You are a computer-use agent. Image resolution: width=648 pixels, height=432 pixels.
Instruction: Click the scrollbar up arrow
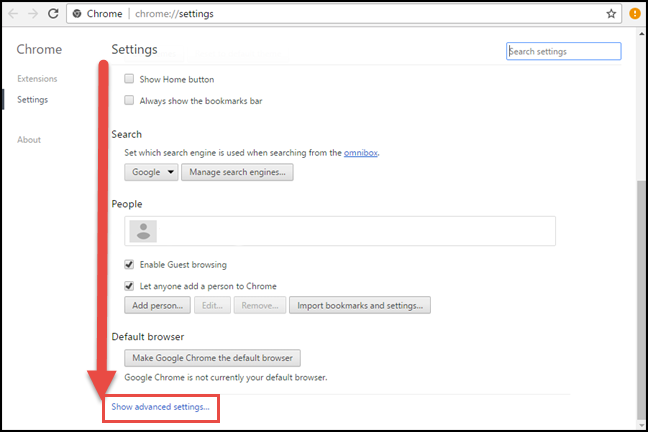tap(641, 33)
